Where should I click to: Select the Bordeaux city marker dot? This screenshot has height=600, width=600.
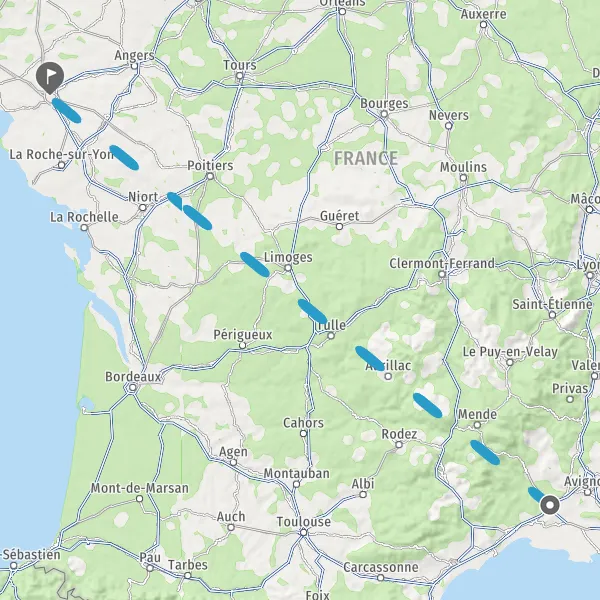132,388
